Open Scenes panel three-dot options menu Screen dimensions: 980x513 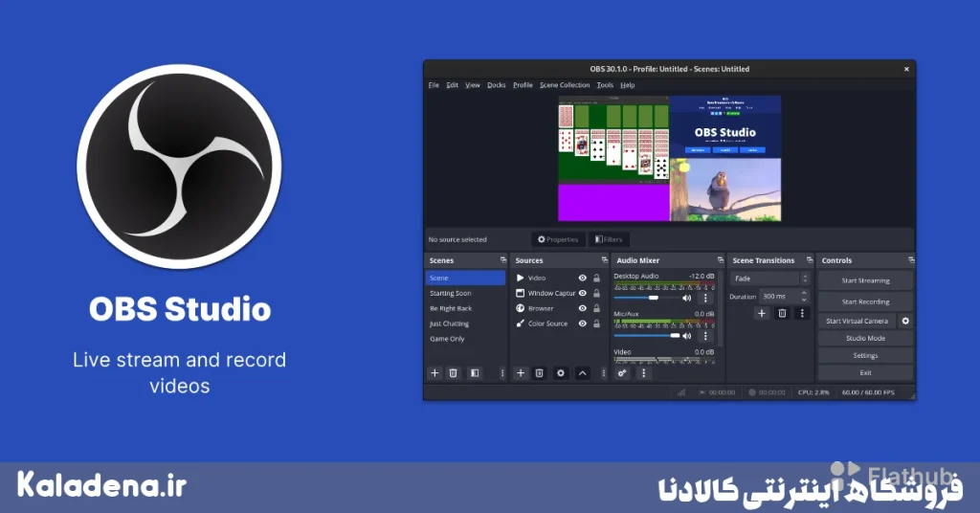click(501, 373)
